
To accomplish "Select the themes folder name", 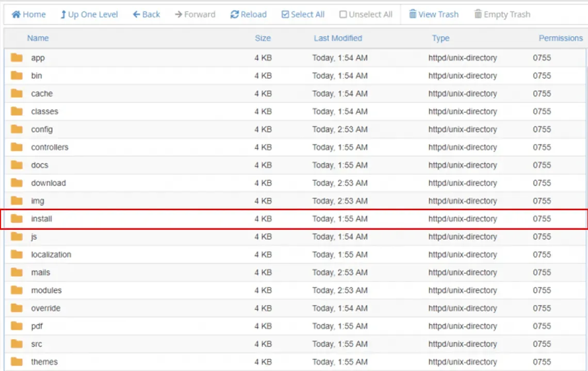I will tap(44, 362).
